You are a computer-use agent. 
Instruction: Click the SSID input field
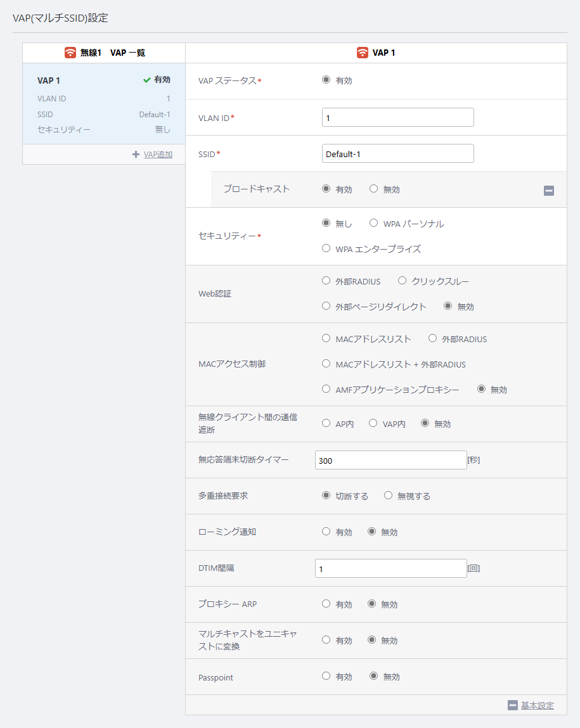point(398,154)
